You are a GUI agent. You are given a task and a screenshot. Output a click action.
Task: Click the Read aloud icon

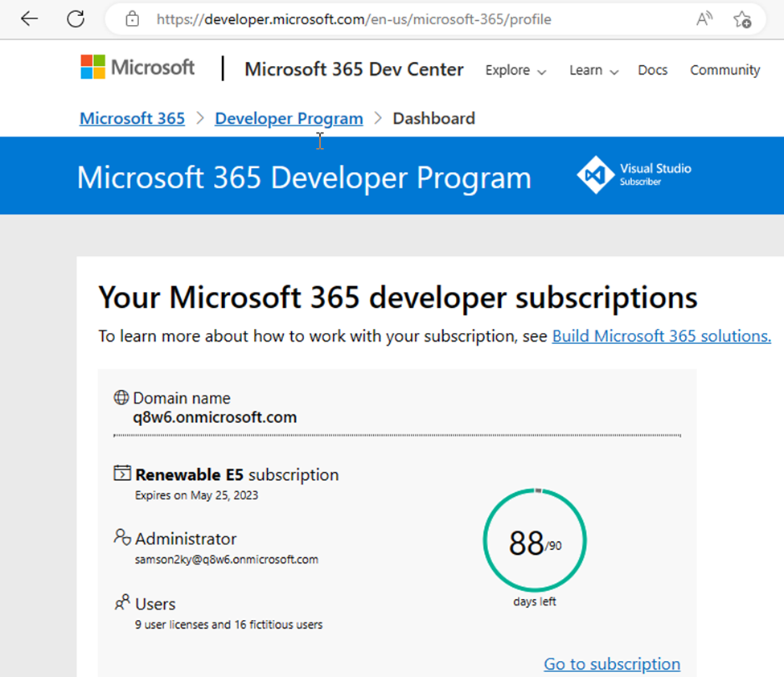(x=704, y=19)
